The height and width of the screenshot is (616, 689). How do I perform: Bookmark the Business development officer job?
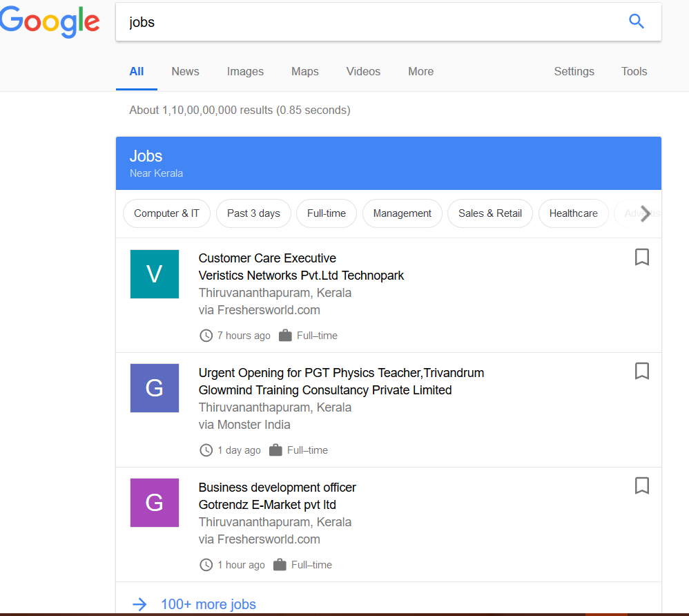click(642, 486)
